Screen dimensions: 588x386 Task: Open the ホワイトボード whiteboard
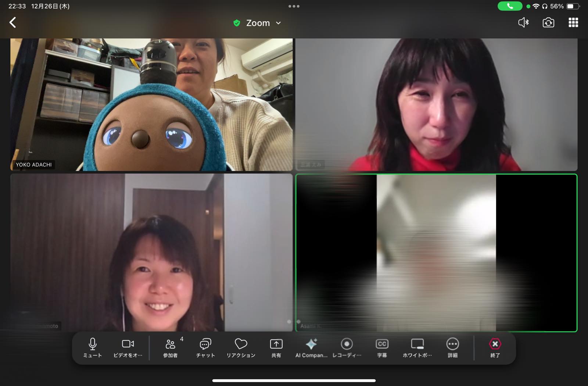[x=417, y=347]
